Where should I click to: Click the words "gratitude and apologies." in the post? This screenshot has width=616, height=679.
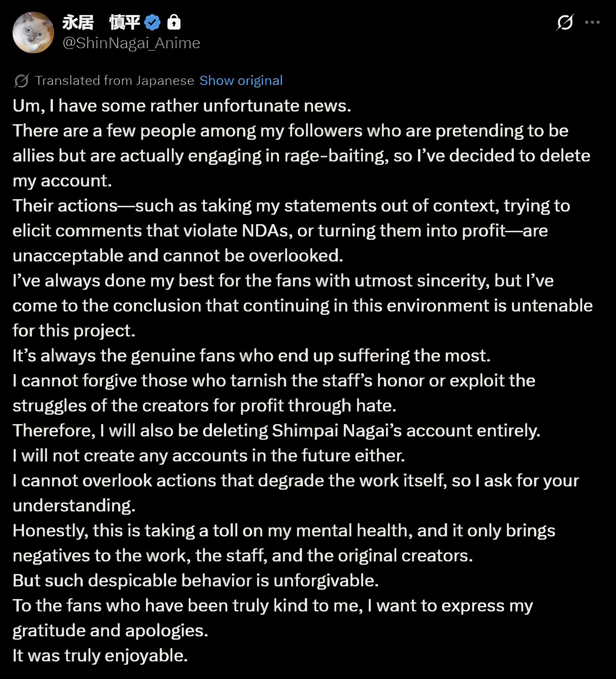[110, 631]
